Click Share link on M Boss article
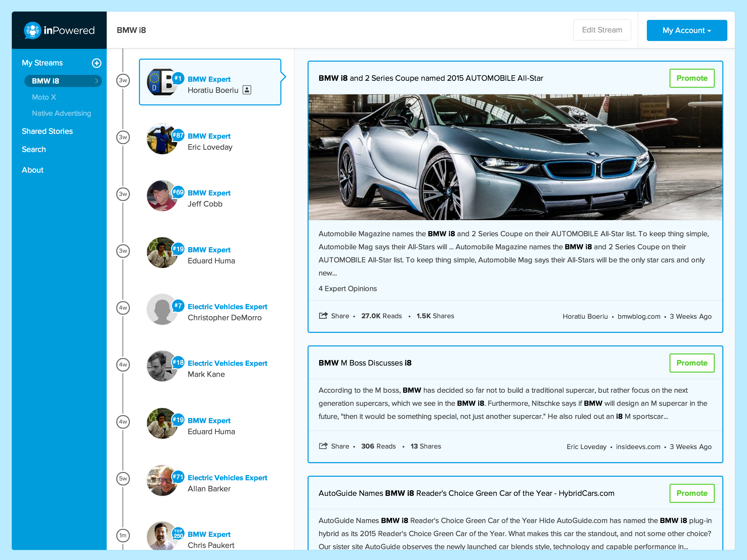Image resolution: width=747 pixels, height=560 pixels. pyautogui.click(x=340, y=446)
